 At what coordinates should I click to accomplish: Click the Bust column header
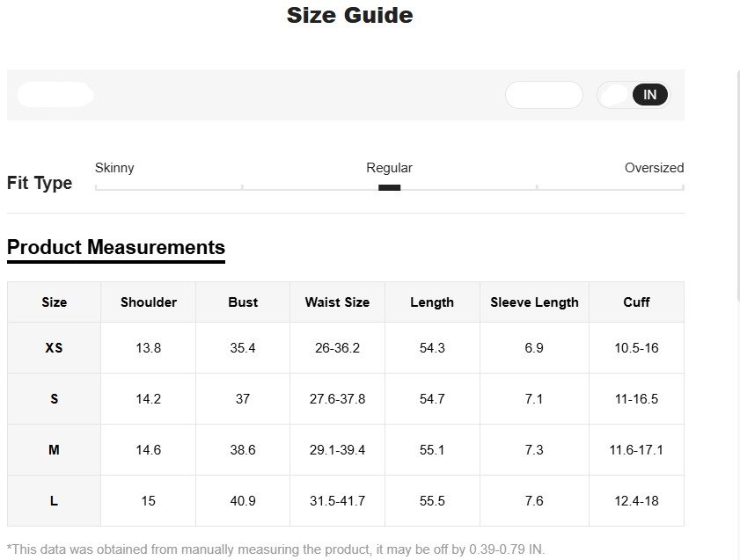242,302
